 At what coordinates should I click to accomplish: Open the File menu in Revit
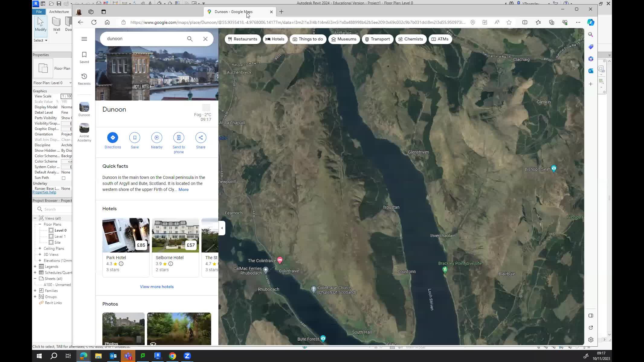pos(39,12)
